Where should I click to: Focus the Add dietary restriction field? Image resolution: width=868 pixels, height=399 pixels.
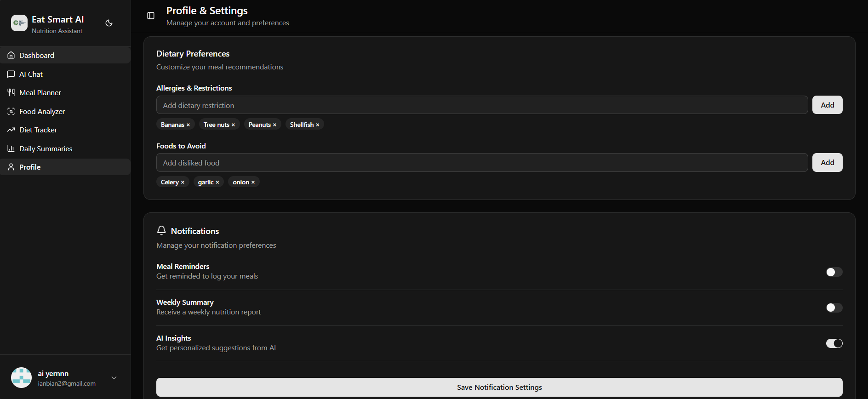[482, 105]
